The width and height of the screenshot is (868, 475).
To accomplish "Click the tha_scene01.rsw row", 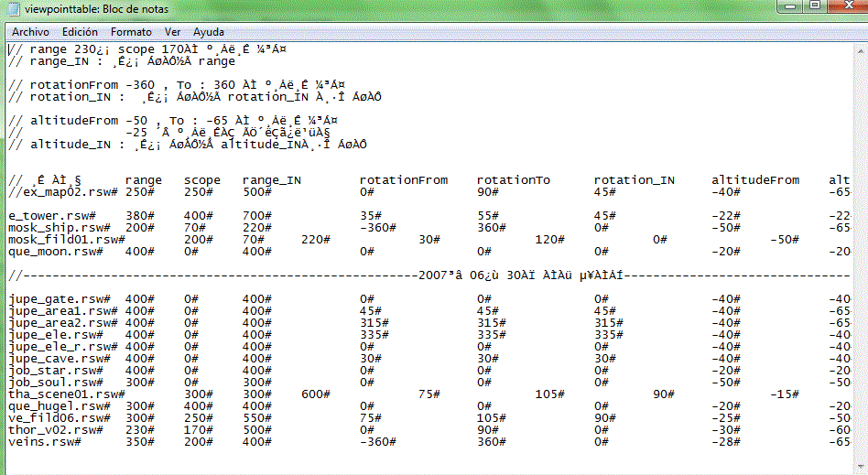I will tap(66, 394).
